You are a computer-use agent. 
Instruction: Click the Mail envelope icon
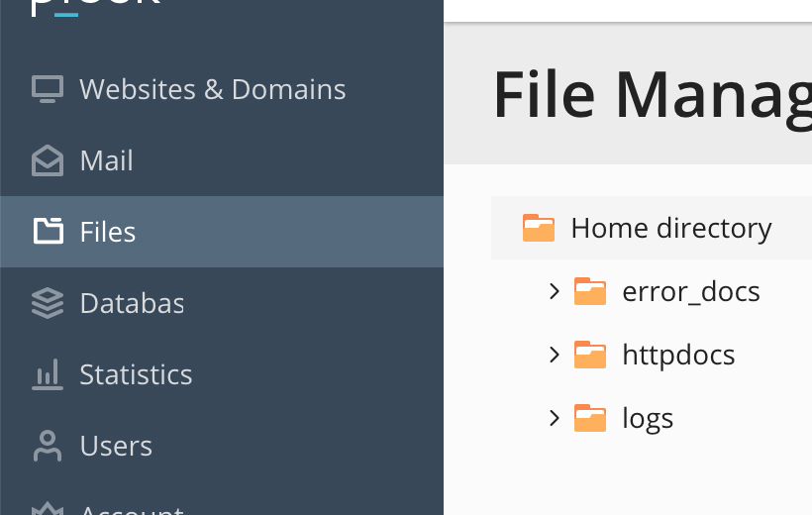48,160
